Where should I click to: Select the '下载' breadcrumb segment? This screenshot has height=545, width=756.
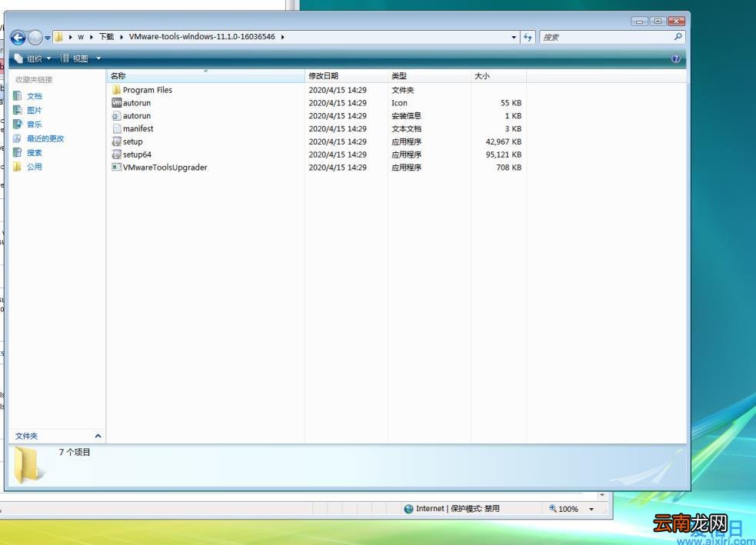pos(106,37)
